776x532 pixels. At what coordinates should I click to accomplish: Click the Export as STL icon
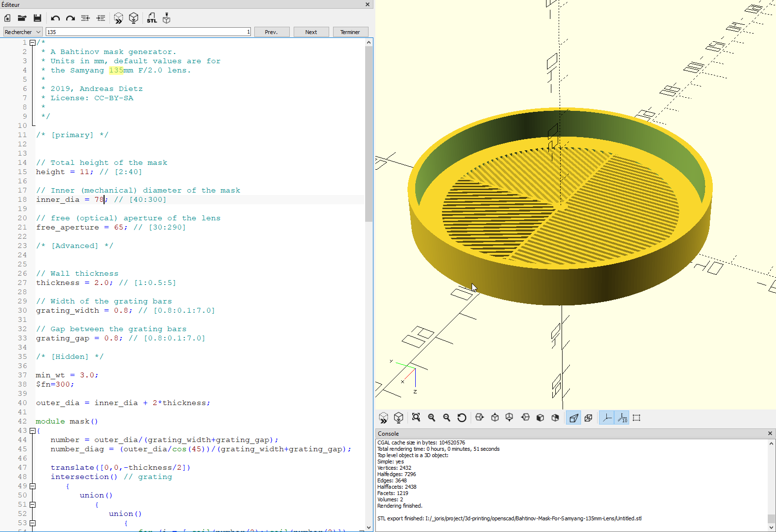point(152,18)
